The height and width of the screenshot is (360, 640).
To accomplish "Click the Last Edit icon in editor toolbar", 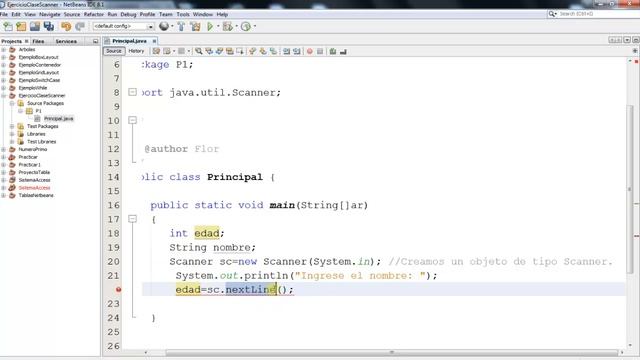I will click(156, 51).
